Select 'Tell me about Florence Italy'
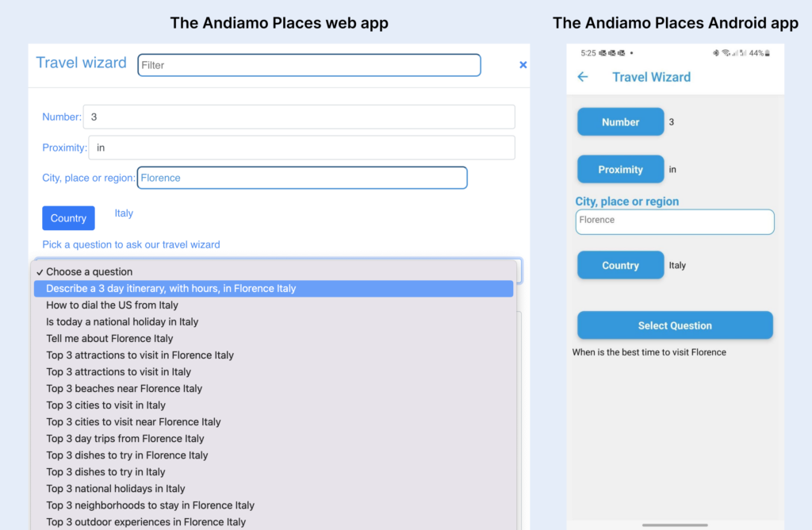Screen dimensions: 812x530 (109, 338)
